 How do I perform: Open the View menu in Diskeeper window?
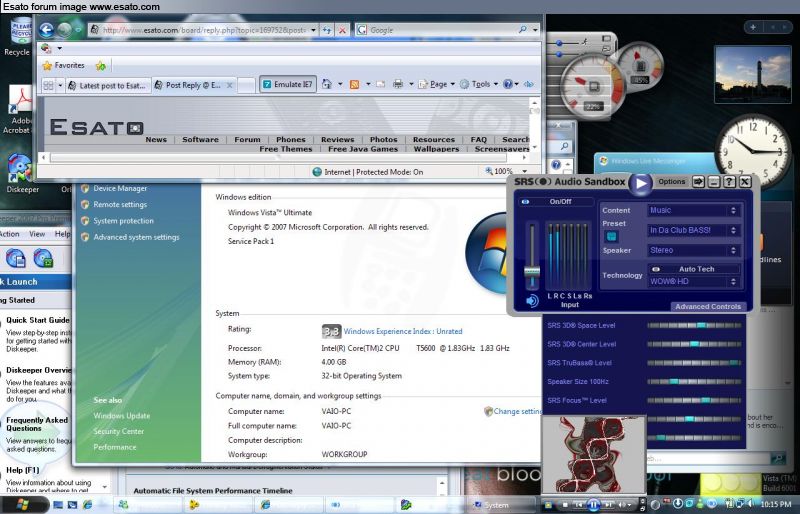click(x=37, y=234)
